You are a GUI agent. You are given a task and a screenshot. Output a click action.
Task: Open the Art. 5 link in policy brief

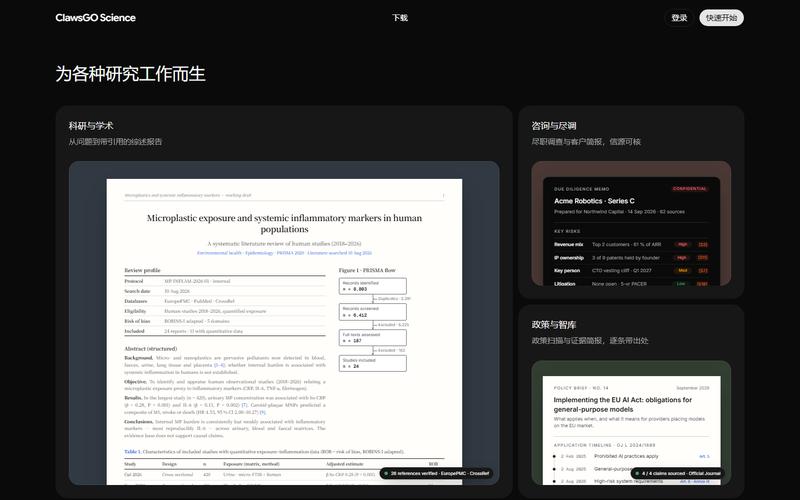[x=704, y=456]
